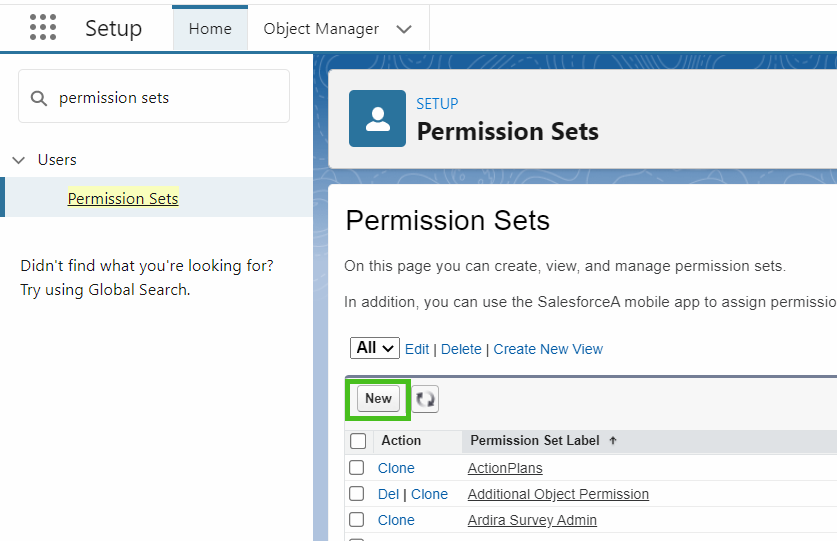Image resolution: width=837 pixels, height=541 pixels.
Task: Open the Object Manager tab
Action: (x=321, y=29)
